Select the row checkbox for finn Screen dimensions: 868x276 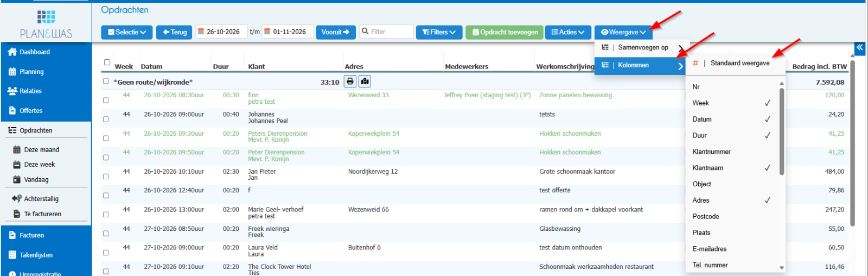coord(106,100)
